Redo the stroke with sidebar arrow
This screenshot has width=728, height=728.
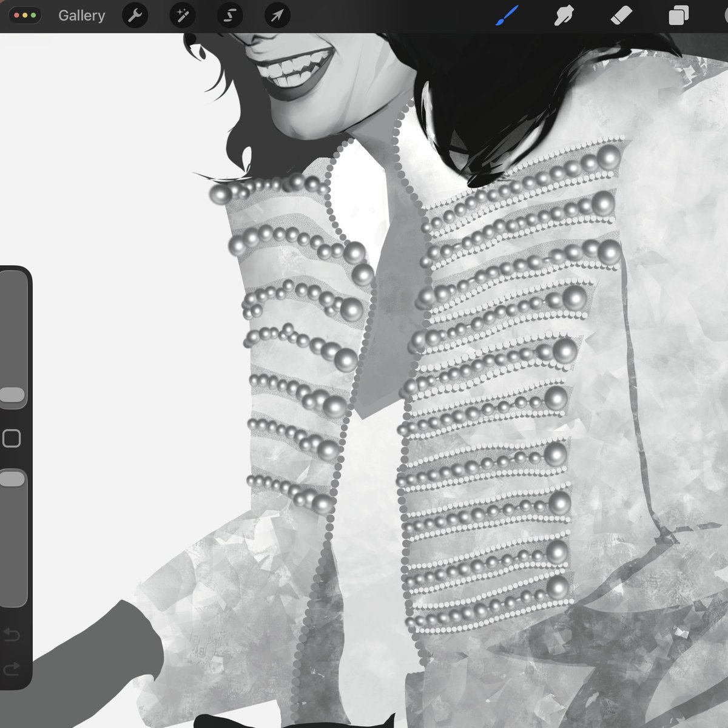click(12, 669)
